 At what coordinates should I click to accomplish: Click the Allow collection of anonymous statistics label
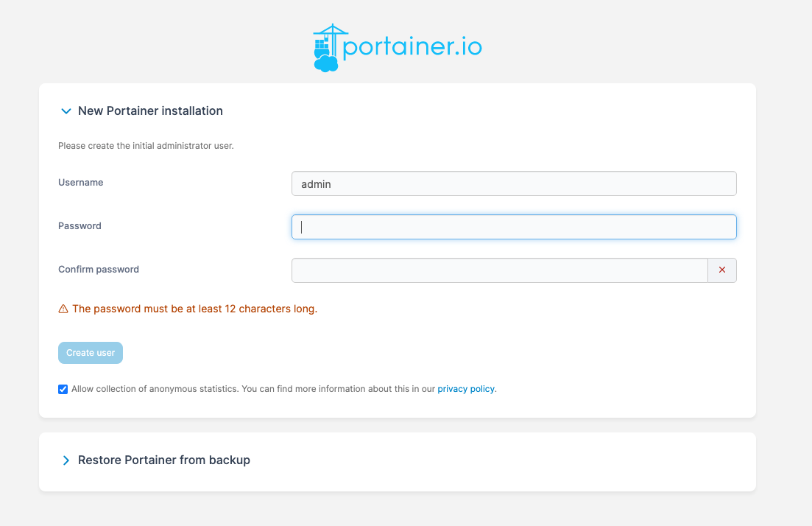click(250, 389)
